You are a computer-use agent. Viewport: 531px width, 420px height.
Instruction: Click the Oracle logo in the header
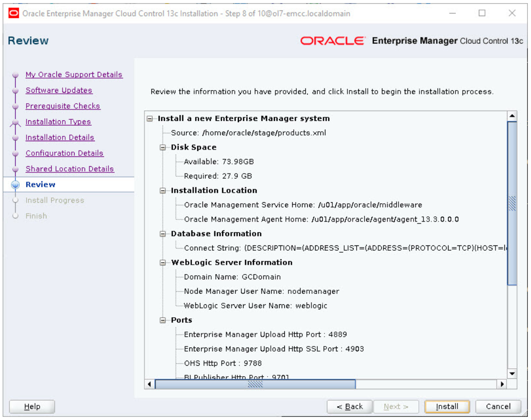[333, 41]
